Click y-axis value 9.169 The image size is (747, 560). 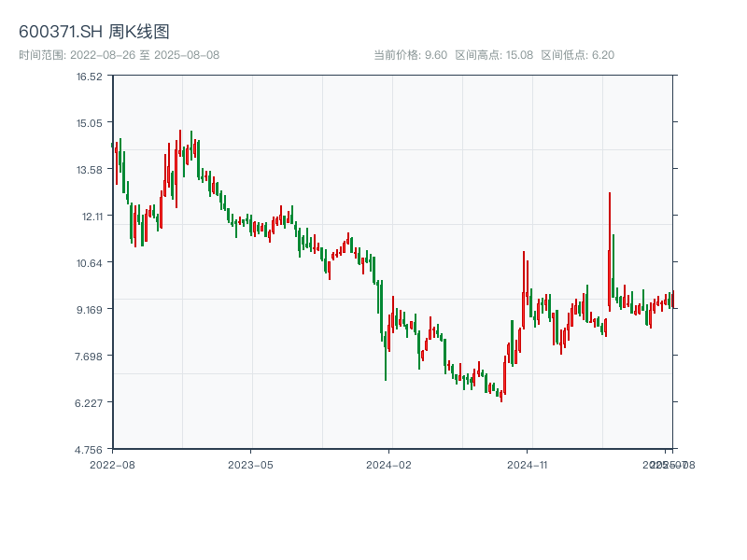coord(90,310)
